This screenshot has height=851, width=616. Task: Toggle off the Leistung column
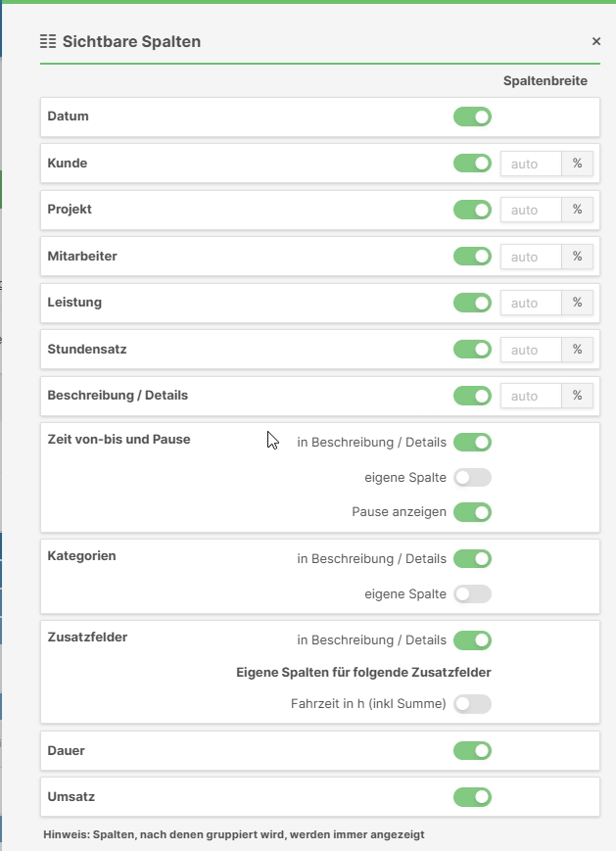click(473, 303)
